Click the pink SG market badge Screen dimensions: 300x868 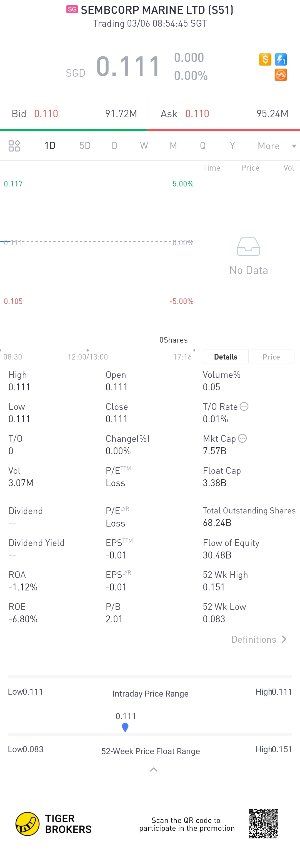click(72, 9)
